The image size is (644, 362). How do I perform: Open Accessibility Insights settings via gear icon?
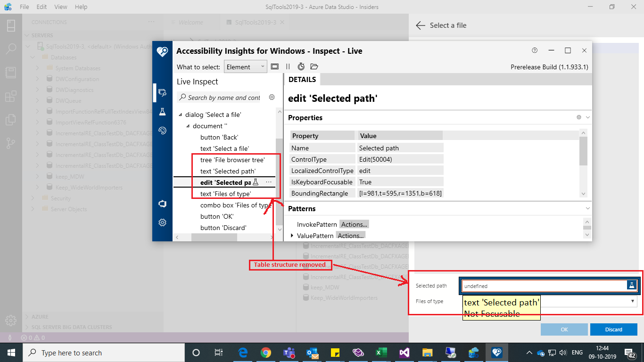click(163, 222)
